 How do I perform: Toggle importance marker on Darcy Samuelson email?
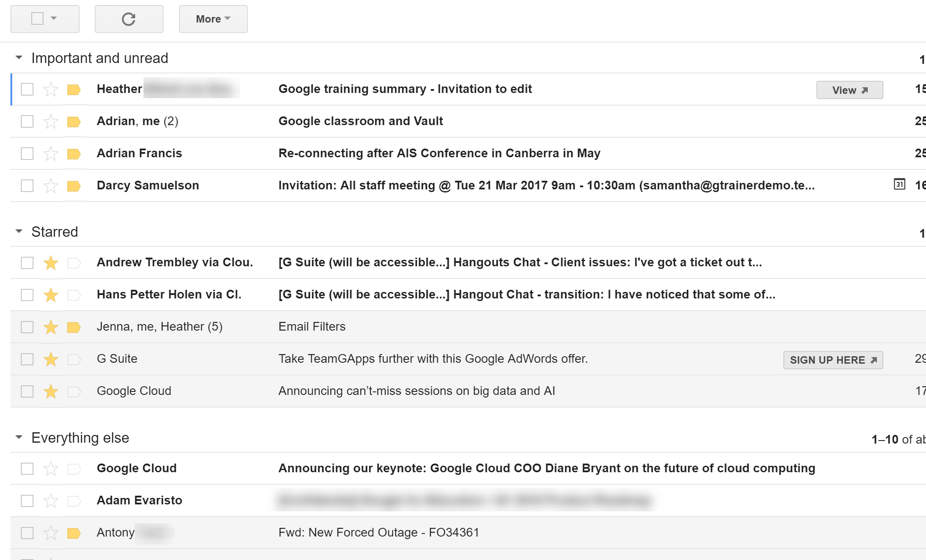[74, 186]
